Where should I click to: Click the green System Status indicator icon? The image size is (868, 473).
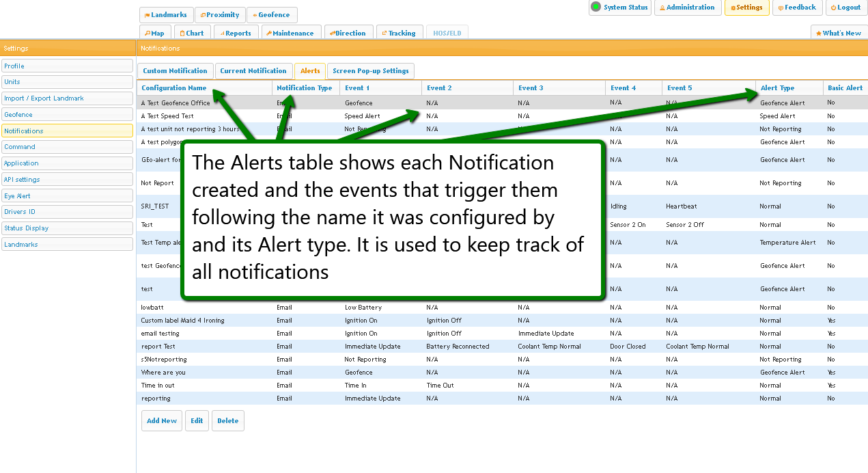coord(596,8)
